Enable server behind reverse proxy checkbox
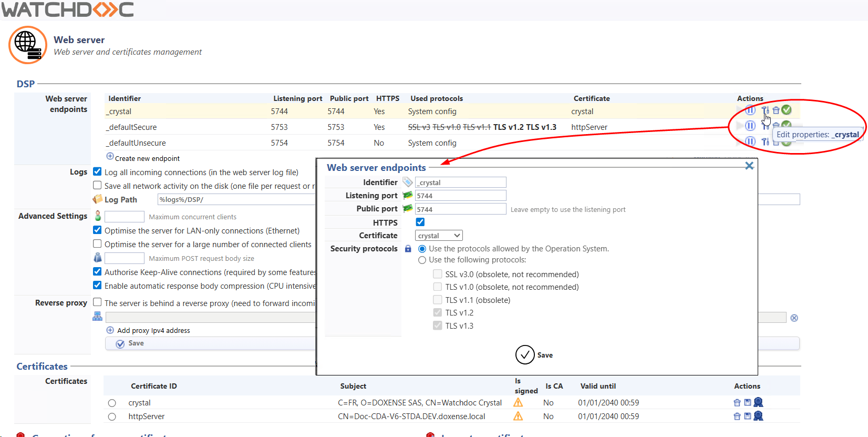This screenshot has height=437, width=868. (x=97, y=302)
